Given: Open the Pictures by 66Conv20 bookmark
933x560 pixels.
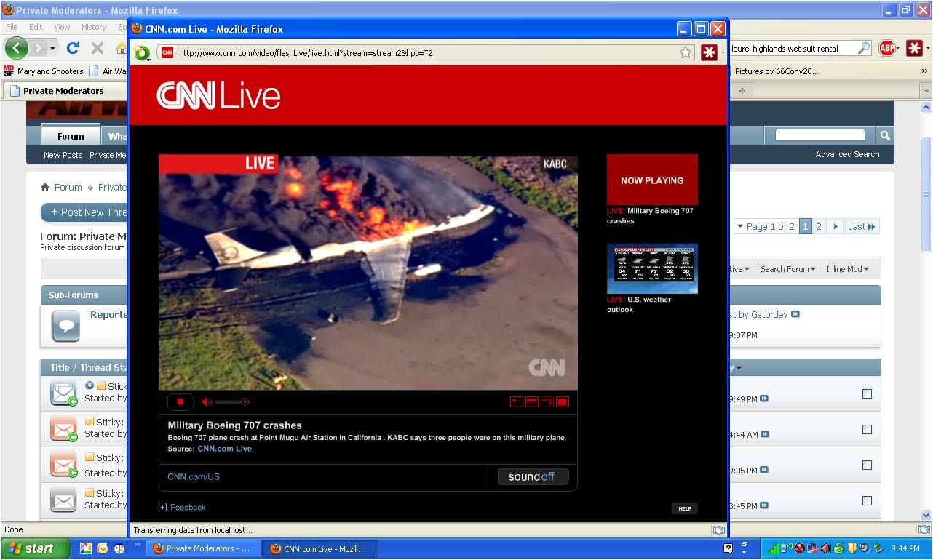Looking at the screenshot, I should [x=776, y=71].
